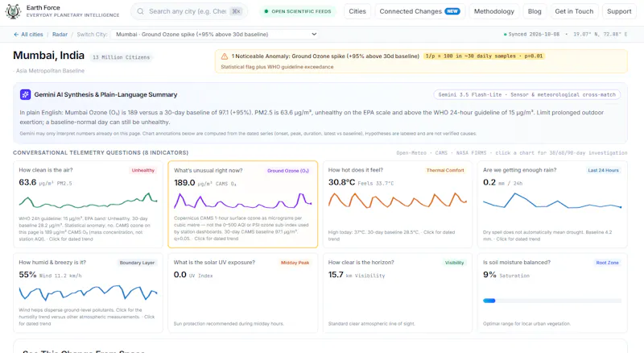
Task: Click the Gemini AI sparkle icon
Action: click(25, 94)
